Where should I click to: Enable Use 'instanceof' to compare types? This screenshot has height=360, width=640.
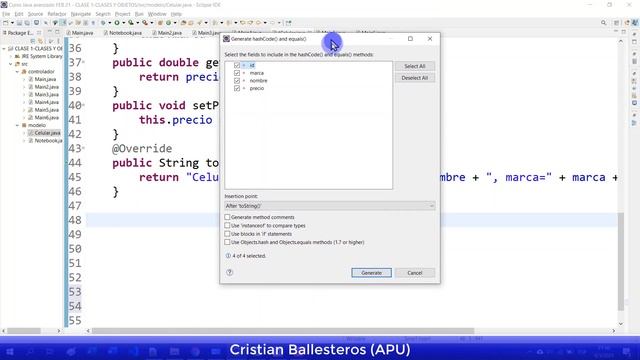pyautogui.click(x=227, y=225)
